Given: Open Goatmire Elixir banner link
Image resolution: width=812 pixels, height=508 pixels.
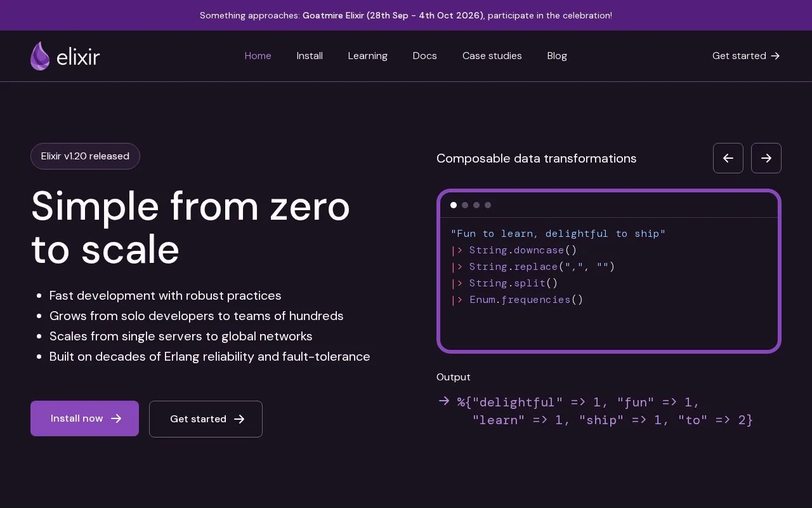Looking at the screenshot, I should (x=393, y=15).
